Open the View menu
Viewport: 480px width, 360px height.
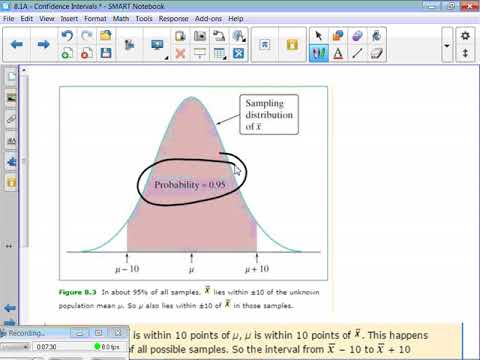pos(47,19)
